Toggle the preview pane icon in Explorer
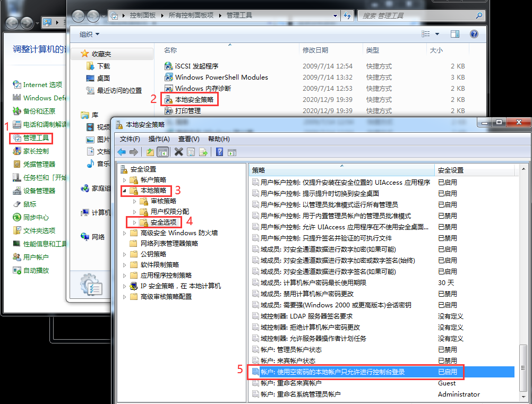532x404 pixels. [x=455, y=34]
